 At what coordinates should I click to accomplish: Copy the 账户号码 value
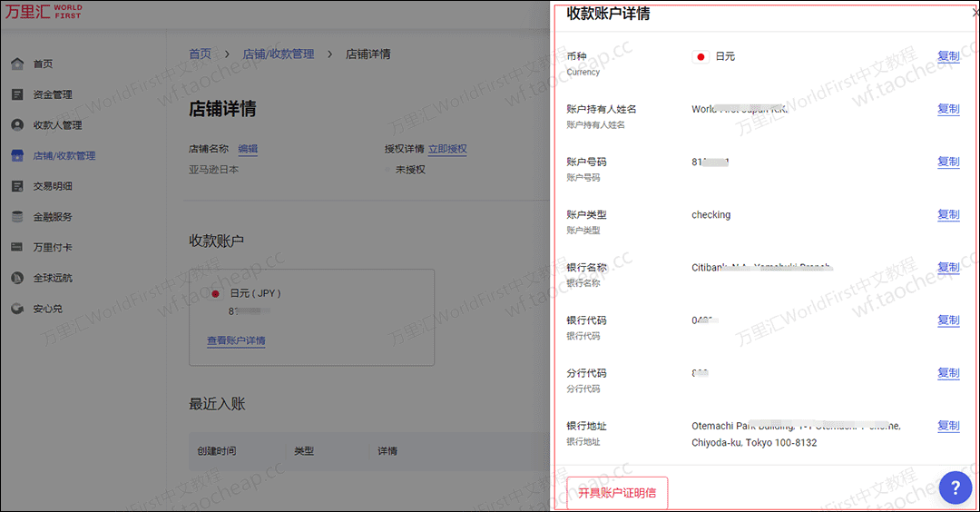pos(948,162)
